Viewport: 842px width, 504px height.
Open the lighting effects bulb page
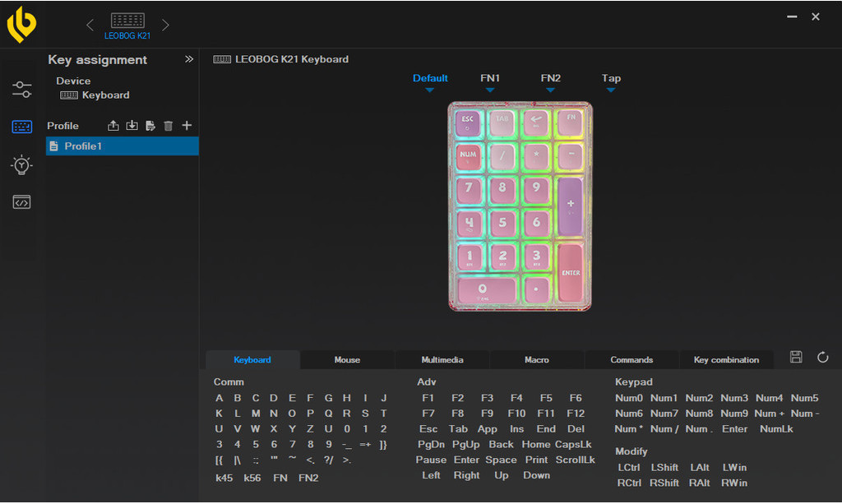(22, 164)
